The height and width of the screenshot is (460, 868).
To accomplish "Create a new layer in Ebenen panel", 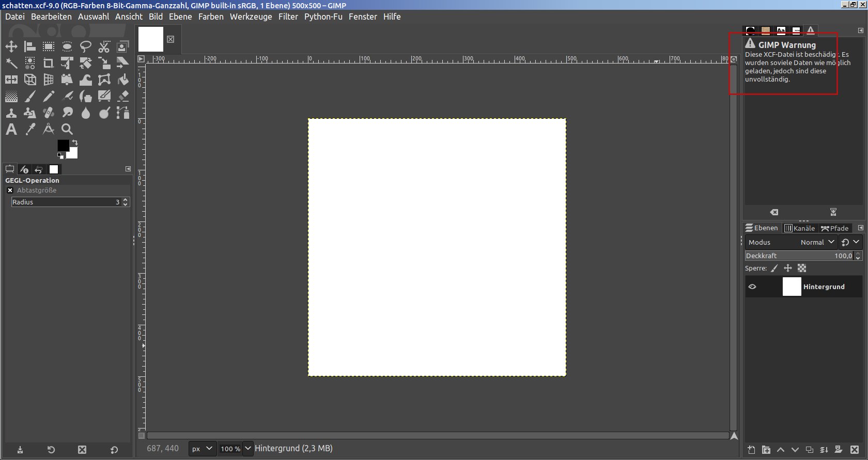I will coord(751,450).
